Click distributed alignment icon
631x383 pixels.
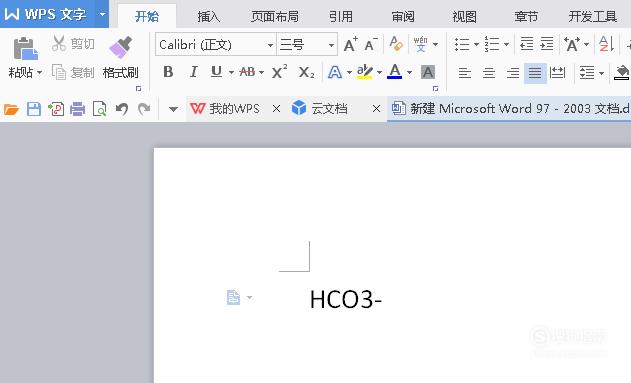coord(557,73)
